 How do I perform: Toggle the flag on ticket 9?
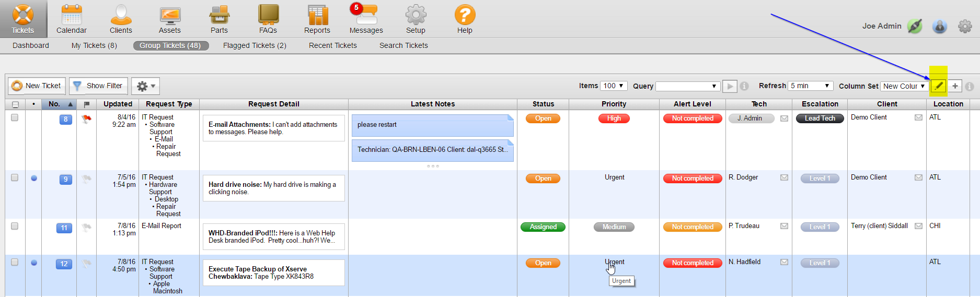(87, 179)
